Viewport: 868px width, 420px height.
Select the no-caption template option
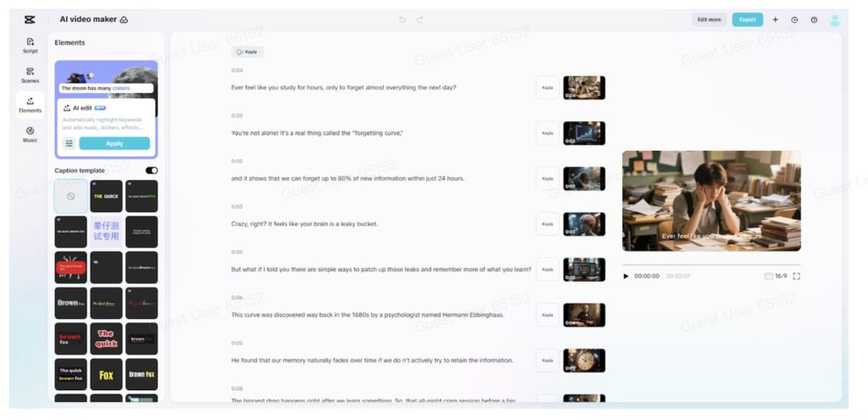point(70,196)
